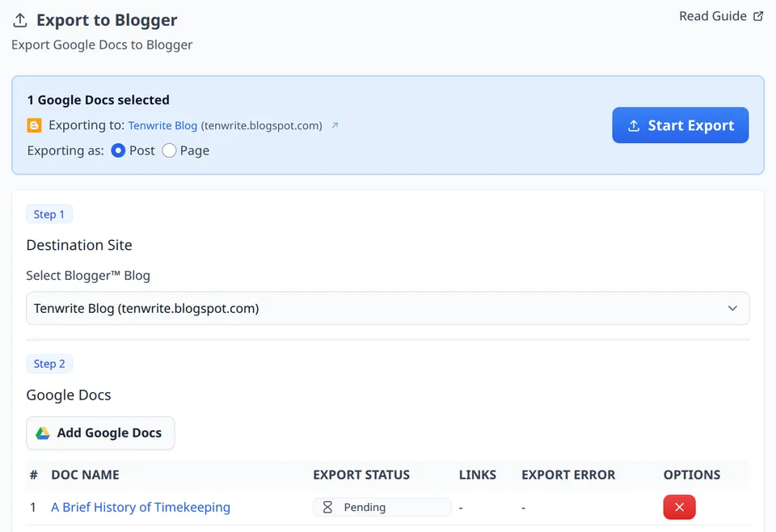The image size is (776, 532).
Task: Open A Brief History of Timekeeping doc link
Action: tap(141, 507)
